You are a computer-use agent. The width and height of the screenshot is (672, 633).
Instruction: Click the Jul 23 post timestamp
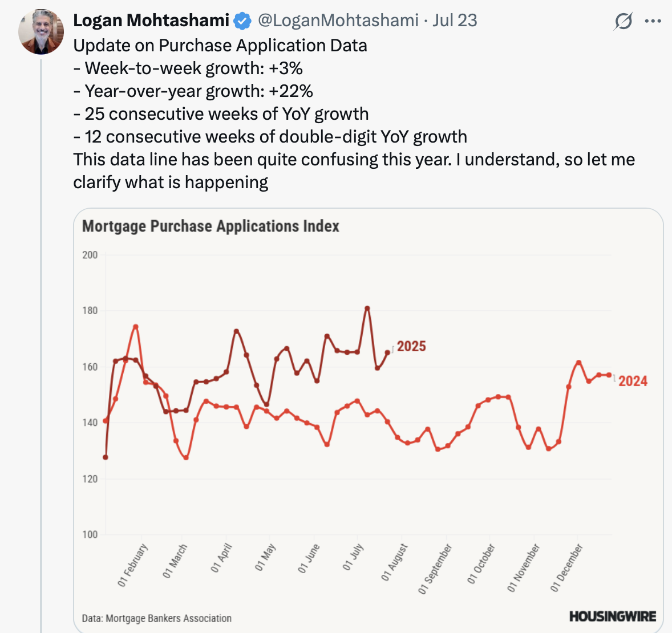pos(455,20)
